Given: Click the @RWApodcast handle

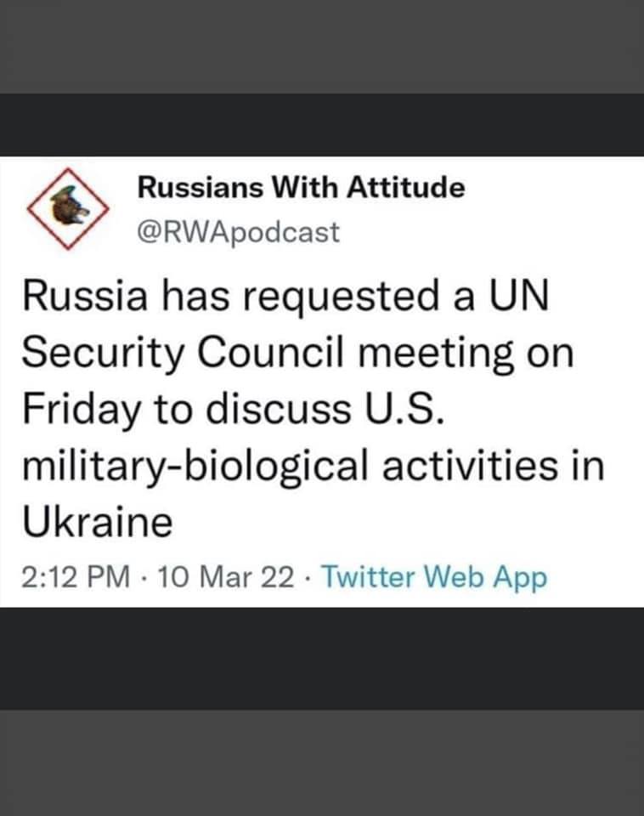Looking at the screenshot, I should click(238, 231).
